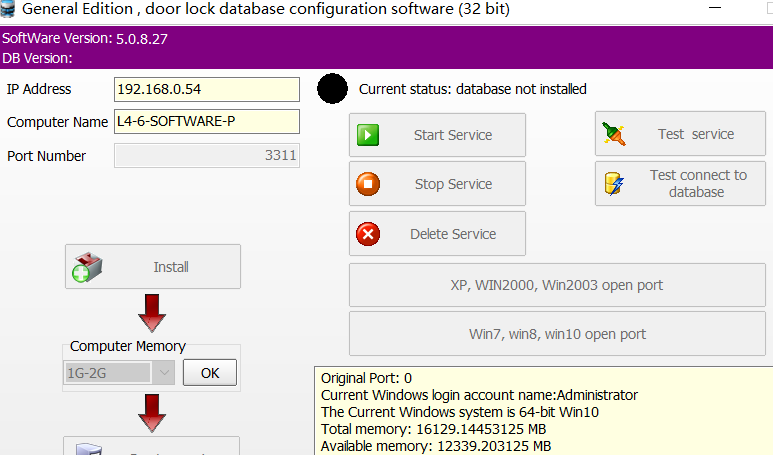Click the app icon in the title bar
Image resolution: width=773 pixels, height=455 pixels.
pos(7,9)
